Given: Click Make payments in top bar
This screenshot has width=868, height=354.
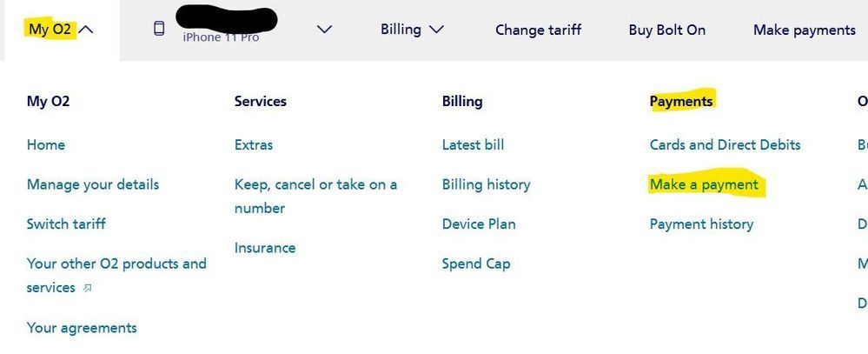Looking at the screenshot, I should tap(804, 30).
